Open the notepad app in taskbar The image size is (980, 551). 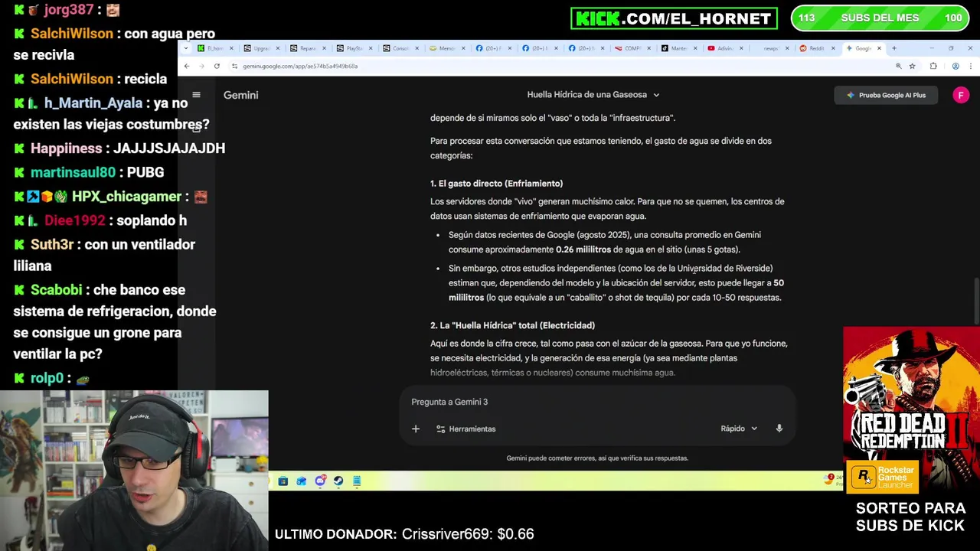coord(357,481)
